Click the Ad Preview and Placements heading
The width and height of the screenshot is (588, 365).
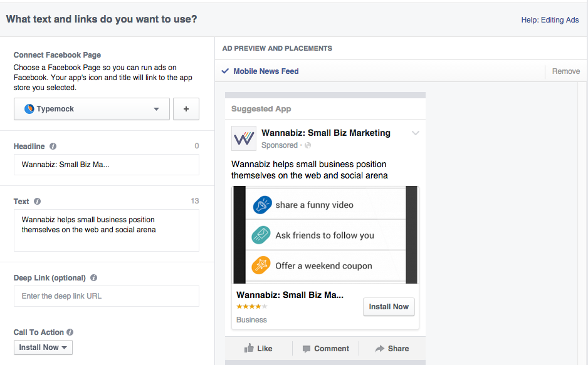point(277,48)
